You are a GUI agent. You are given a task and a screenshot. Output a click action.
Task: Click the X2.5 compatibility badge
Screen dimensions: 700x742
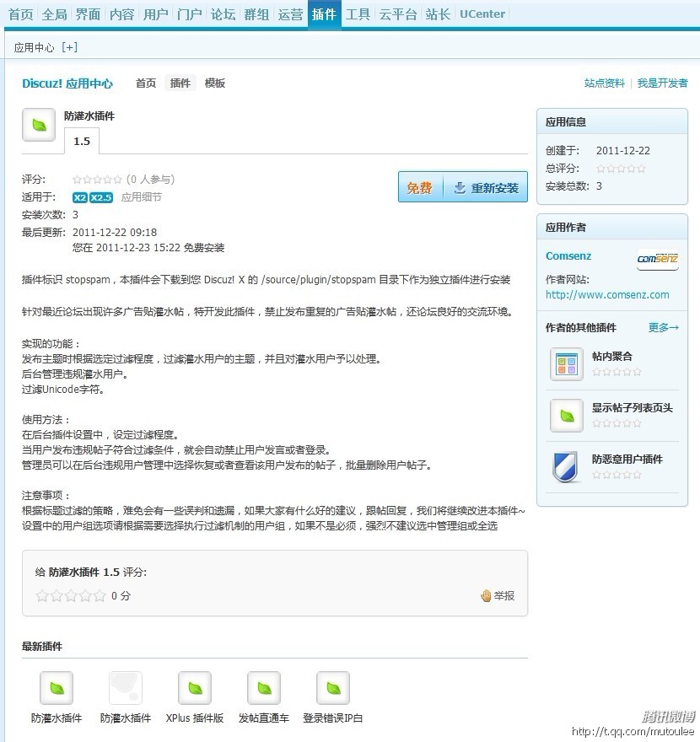point(101,197)
